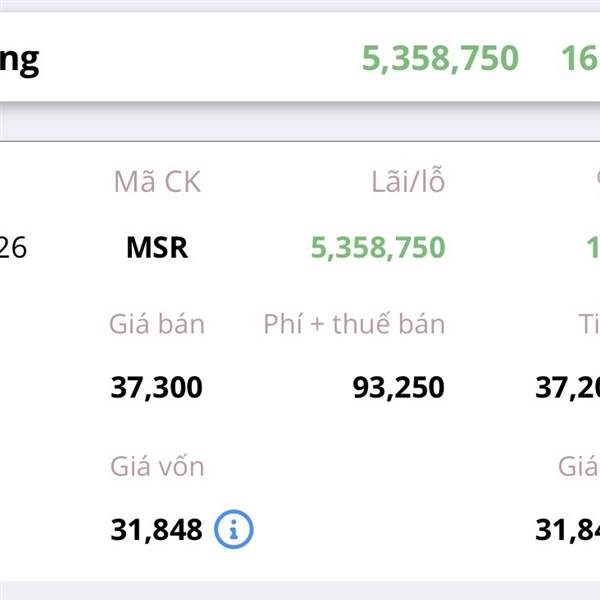The image size is (600, 600).
Task: Click the 26 date fragment left of MSR
Action: (13, 247)
